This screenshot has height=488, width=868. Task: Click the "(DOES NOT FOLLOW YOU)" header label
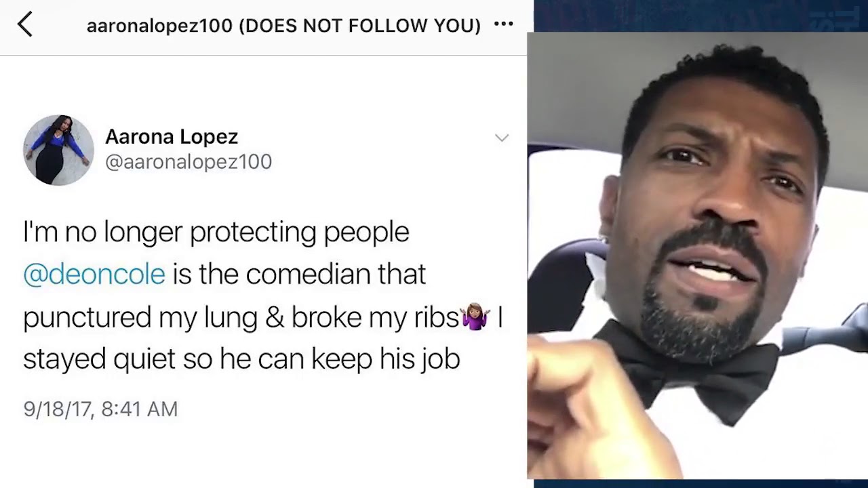(360, 26)
